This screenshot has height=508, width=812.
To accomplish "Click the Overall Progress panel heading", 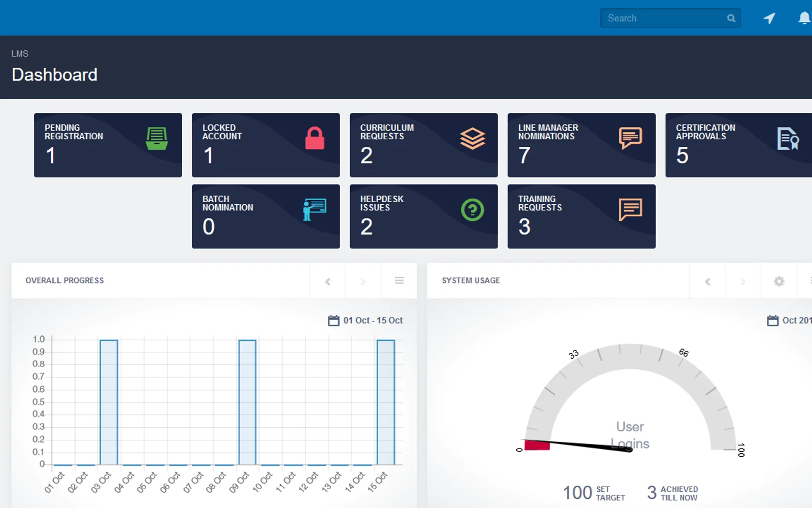I will [x=65, y=280].
